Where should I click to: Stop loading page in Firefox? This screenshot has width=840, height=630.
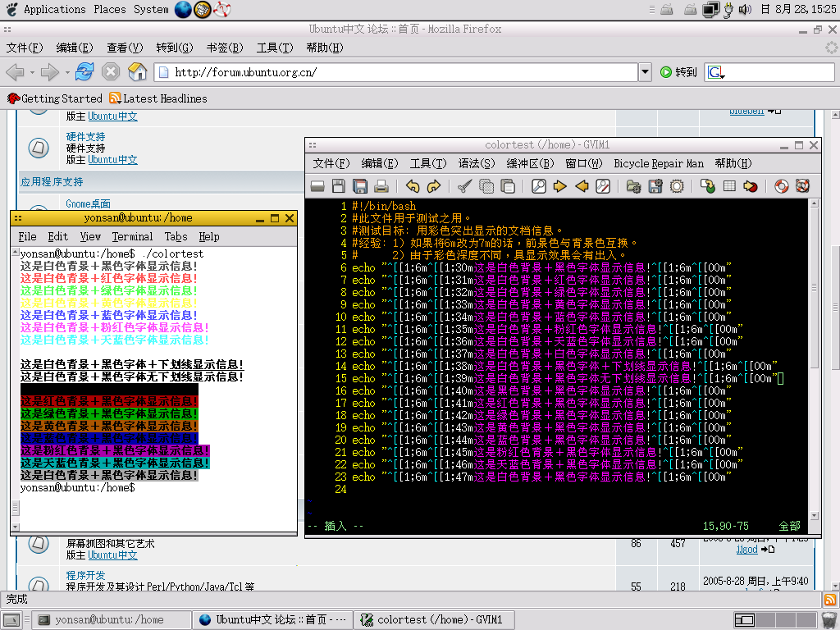coord(111,71)
